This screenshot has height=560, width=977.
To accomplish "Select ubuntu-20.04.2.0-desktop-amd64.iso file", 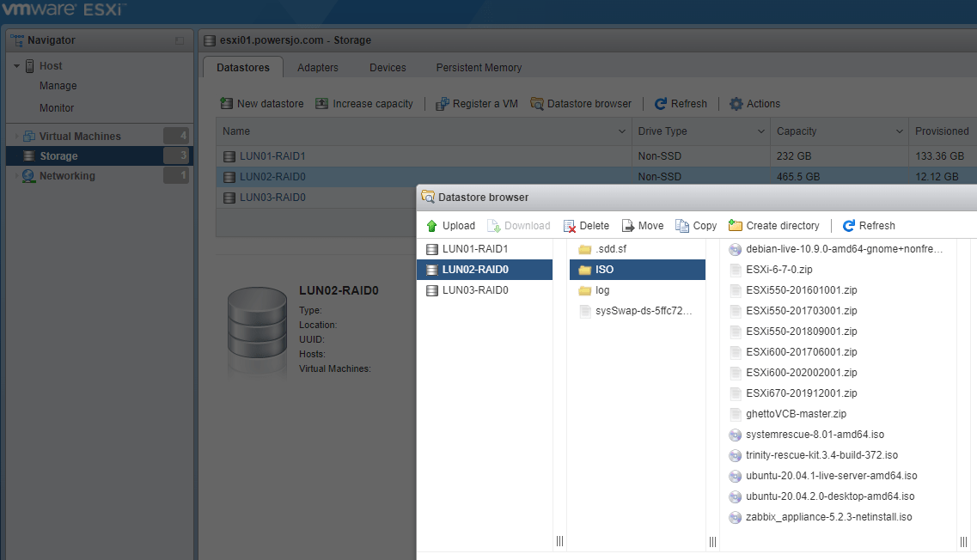I will (821, 496).
